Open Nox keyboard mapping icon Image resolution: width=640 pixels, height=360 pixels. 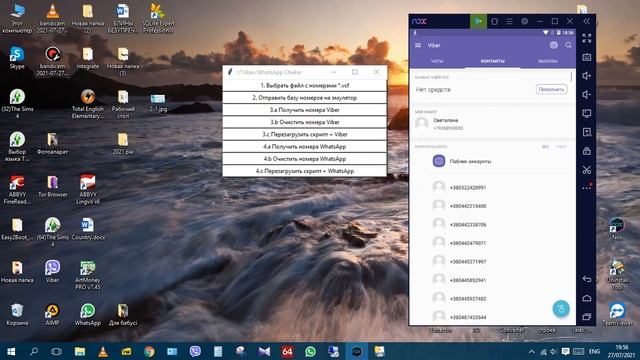[x=587, y=57]
